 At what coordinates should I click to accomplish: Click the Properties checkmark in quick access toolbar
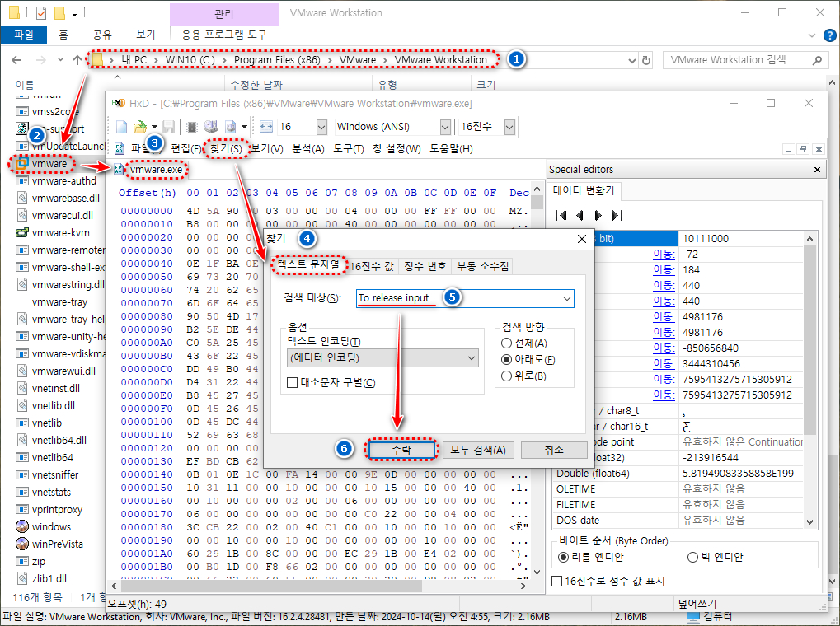40,12
